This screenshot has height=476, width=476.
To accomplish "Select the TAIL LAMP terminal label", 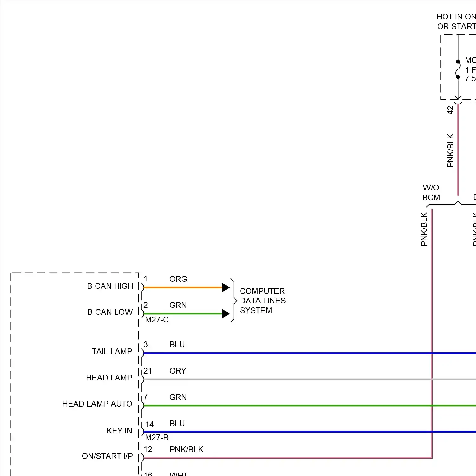I will pos(112,352).
